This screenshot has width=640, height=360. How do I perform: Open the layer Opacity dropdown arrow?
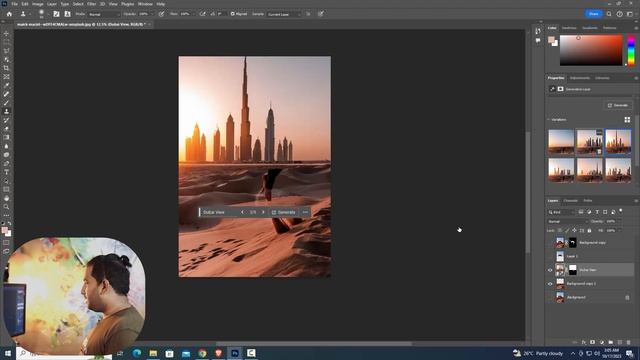point(620,221)
